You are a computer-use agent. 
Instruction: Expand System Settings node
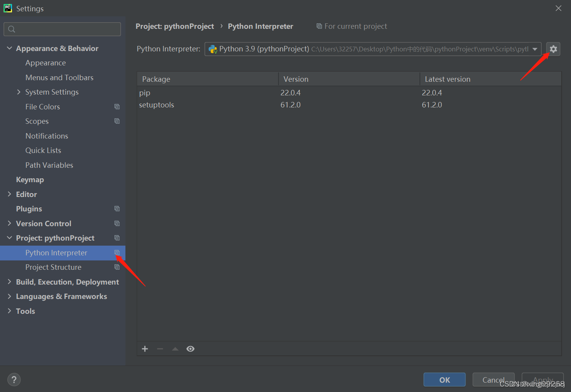[19, 92]
